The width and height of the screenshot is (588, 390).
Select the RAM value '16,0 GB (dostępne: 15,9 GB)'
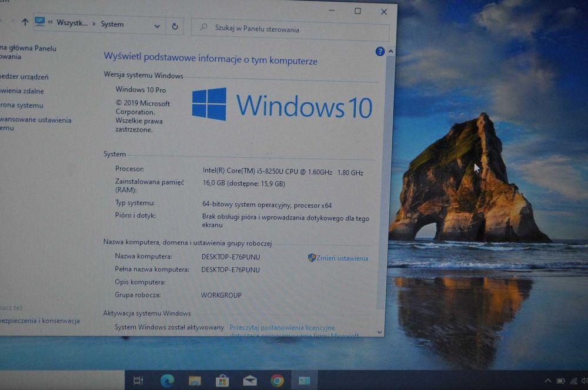tap(244, 184)
